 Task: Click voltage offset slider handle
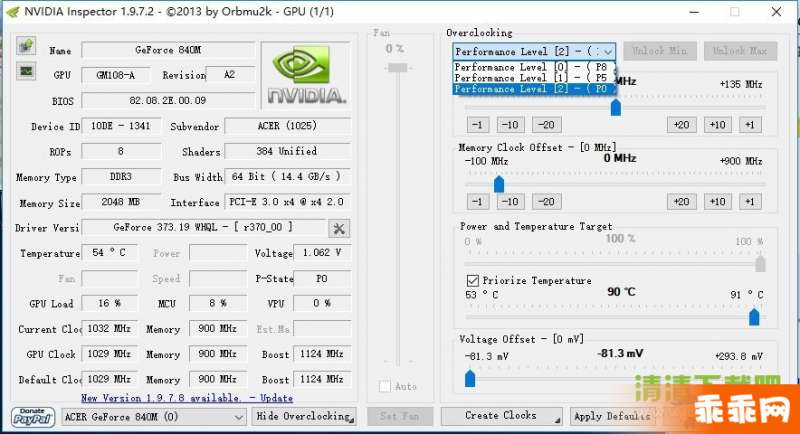(x=470, y=378)
